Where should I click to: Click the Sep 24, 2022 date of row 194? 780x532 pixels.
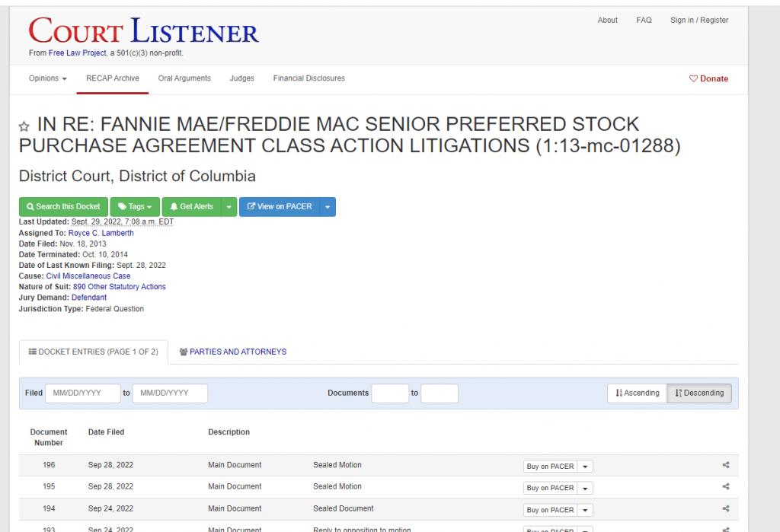click(x=110, y=508)
